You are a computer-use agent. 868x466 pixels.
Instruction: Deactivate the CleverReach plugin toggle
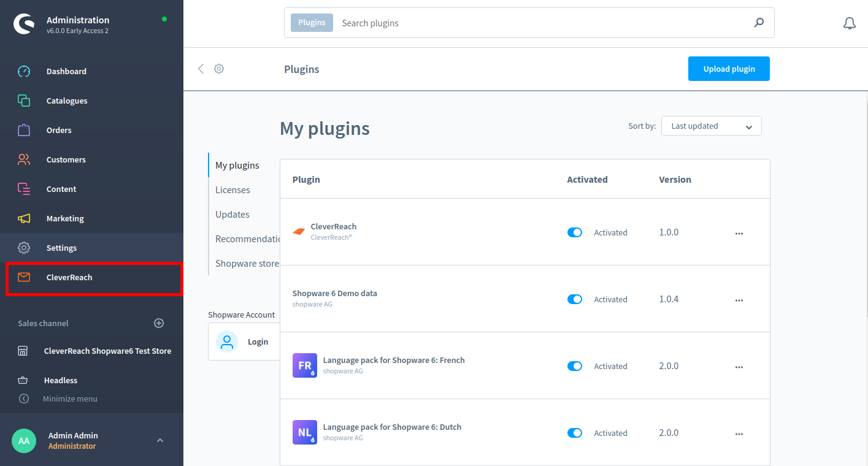[575, 232]
